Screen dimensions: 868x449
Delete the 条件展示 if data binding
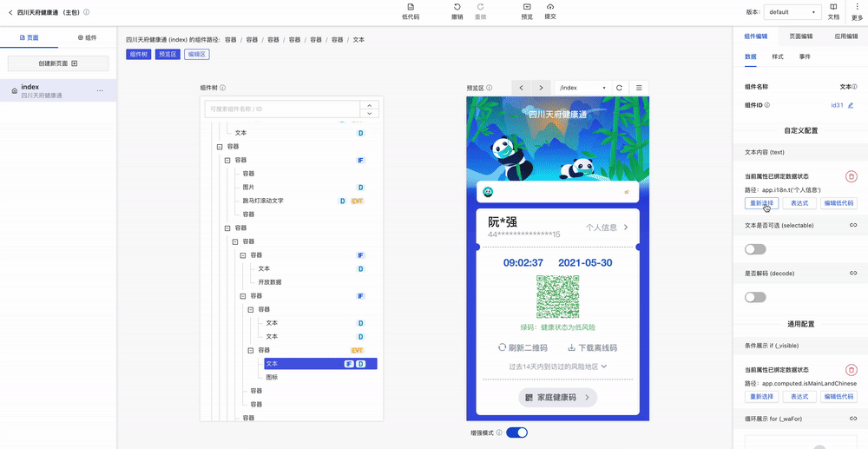[852, 370]
